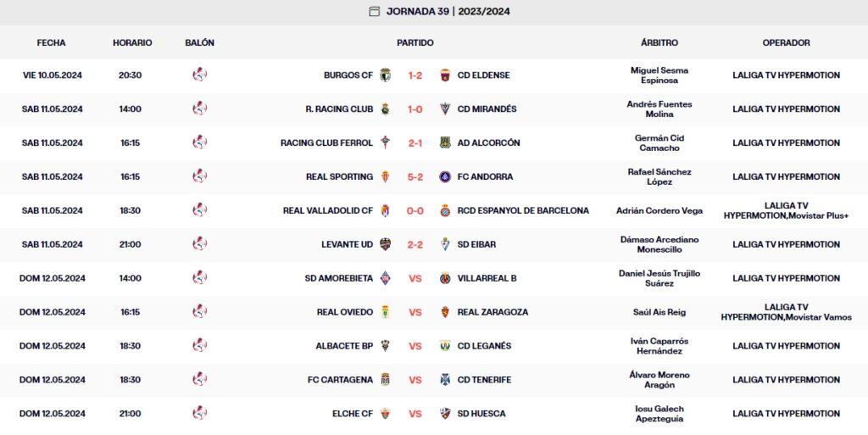Click the CD Tenerife club crest
This screenshot has width=868, height=435.
click(x=445, y=380)
